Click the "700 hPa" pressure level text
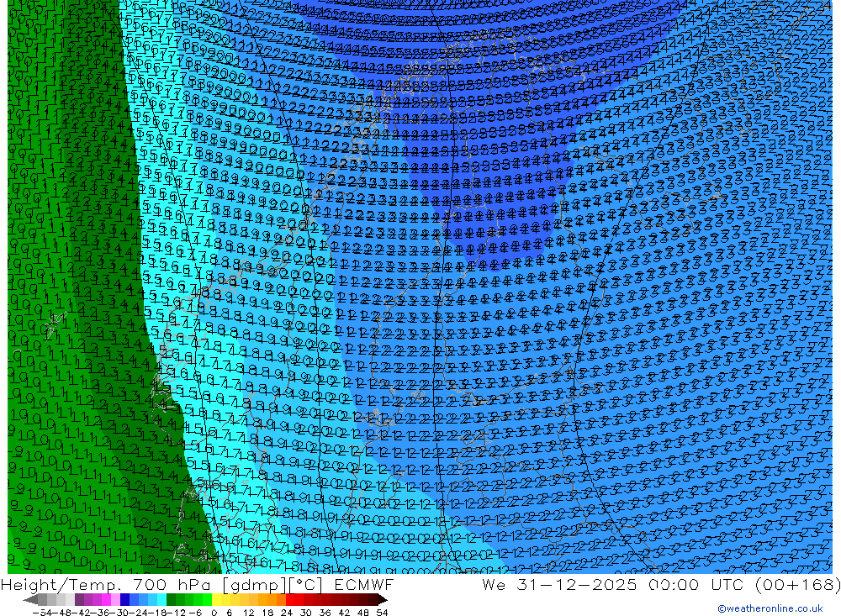 tap(173, 584)
